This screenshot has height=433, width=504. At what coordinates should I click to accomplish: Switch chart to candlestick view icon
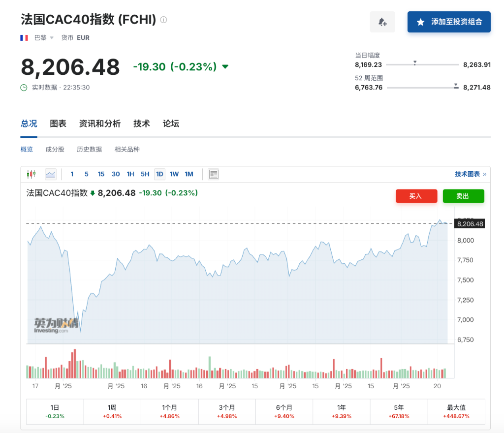(x=32, y=174)
